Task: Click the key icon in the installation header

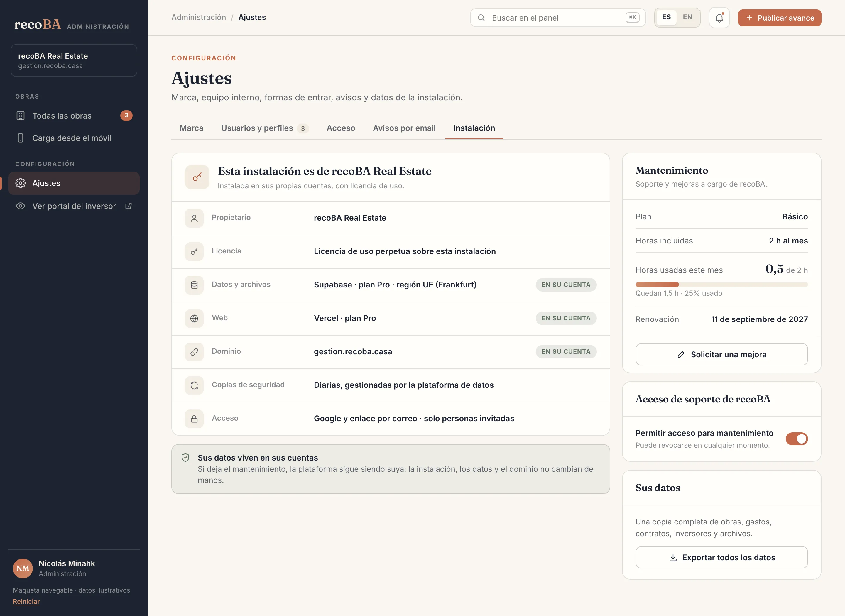Action: (197, 177)
